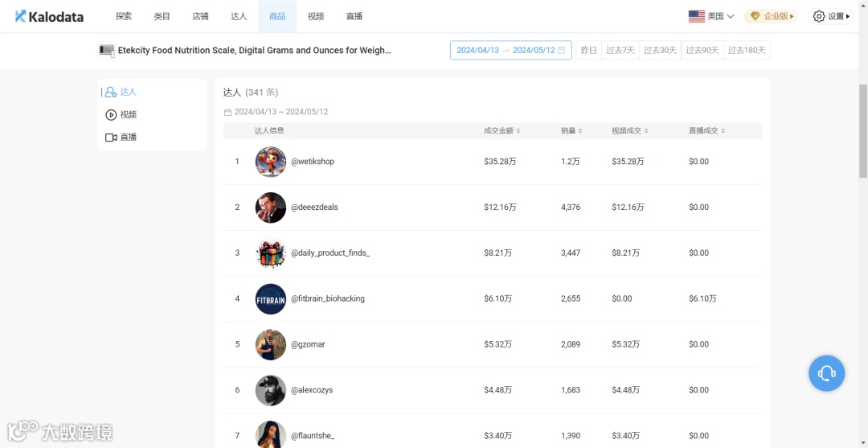The width and height of the screenshot is (868, 448).
Task: Click the settings gear icon
Action: click(x=819, y=17)
